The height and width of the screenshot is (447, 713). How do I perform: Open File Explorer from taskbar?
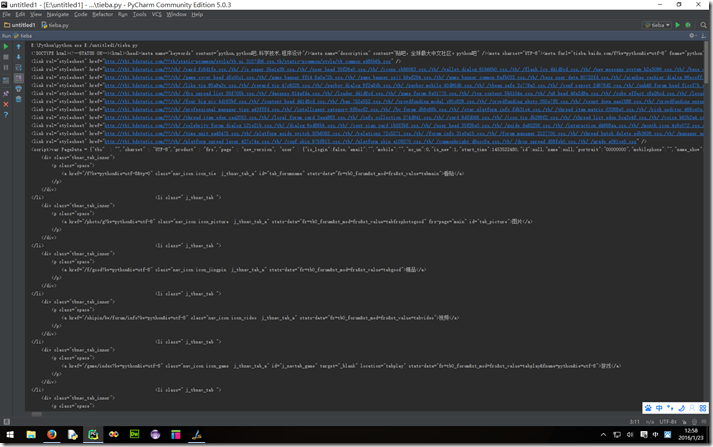[x=31, y=435]
